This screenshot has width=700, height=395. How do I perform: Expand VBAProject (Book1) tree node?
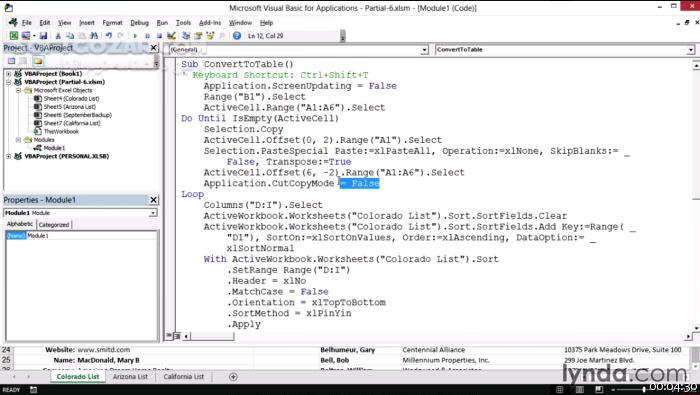[x=8, y=74]
